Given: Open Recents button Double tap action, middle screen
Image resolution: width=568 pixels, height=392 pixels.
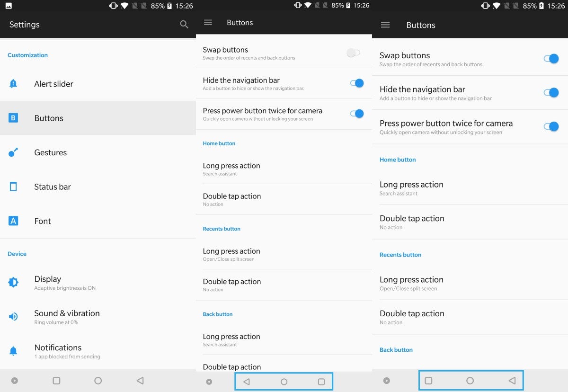Looking at the screenshot, I should [284, 285].
